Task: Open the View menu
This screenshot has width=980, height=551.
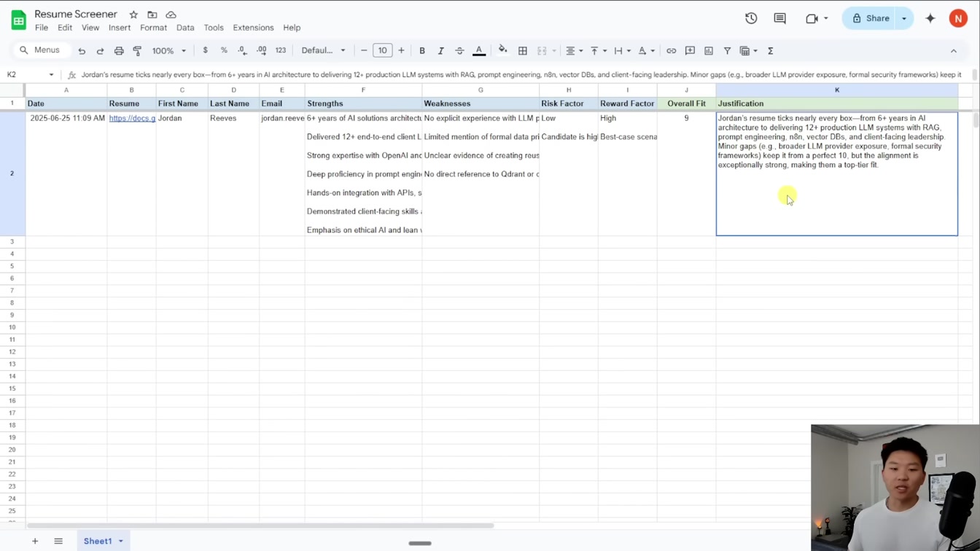Action: (90, 28)
